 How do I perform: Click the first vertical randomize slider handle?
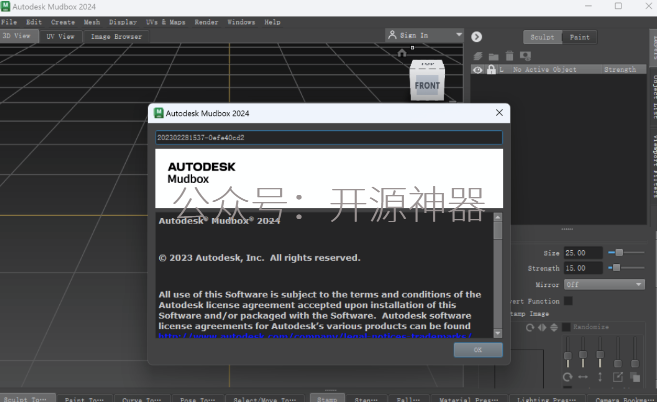click(x=568, y=356)
